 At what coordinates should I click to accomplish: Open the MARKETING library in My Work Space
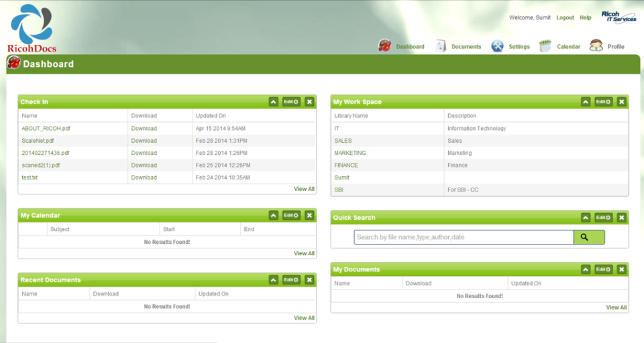click(x=350, y=153)
